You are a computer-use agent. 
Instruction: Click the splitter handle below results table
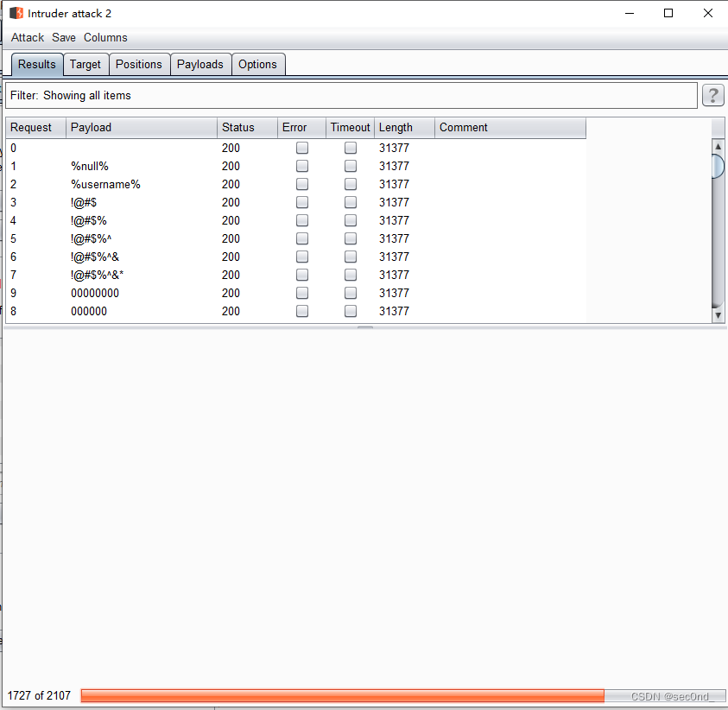coord(365,327)
